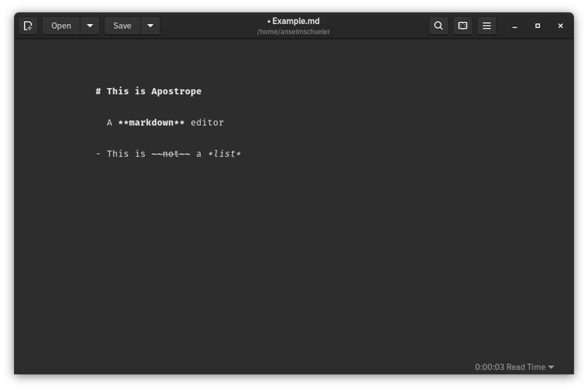Click the struck-through word not
Viewport: 588px width, 390px height.
point(171,154)
